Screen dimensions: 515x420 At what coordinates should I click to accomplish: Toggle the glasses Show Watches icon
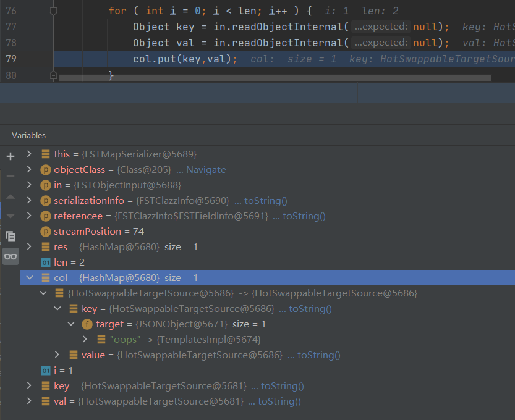pyautogui.click(x=10, y=257)
